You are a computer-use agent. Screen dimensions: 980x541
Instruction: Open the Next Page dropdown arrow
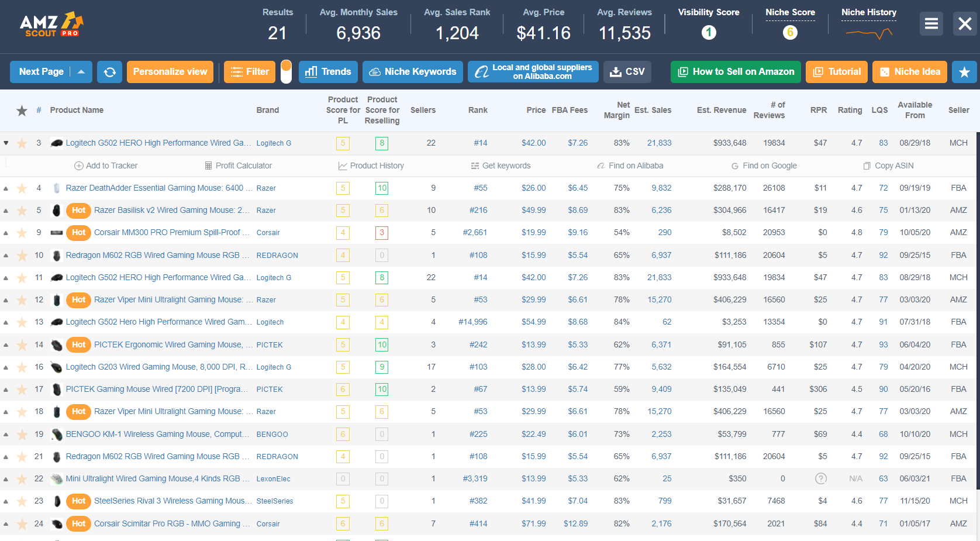point(81,72)
